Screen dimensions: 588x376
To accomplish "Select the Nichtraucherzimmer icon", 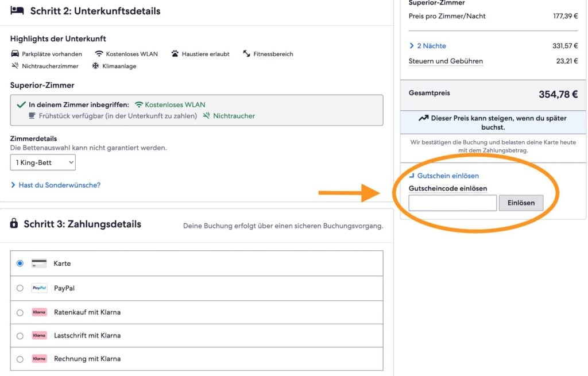I will pos(15,66).
